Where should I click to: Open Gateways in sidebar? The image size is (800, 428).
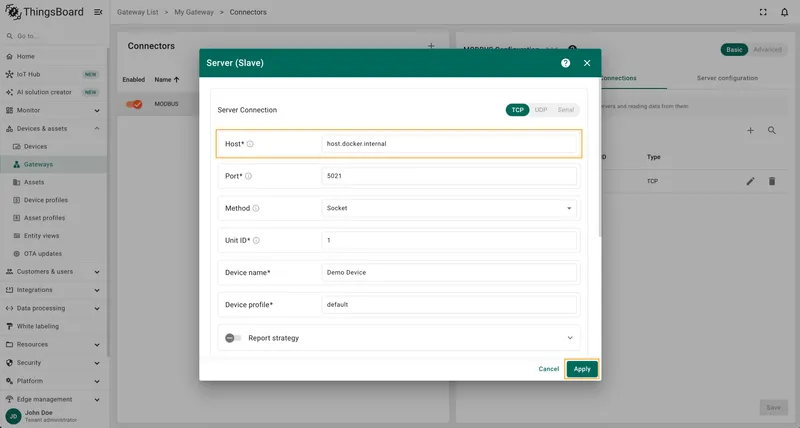click(54, 164)
